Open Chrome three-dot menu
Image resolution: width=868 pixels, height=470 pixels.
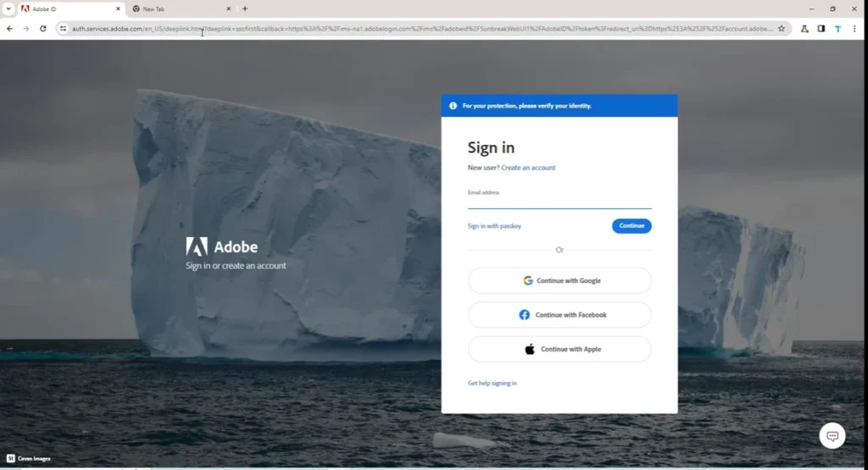pos(854,29)
